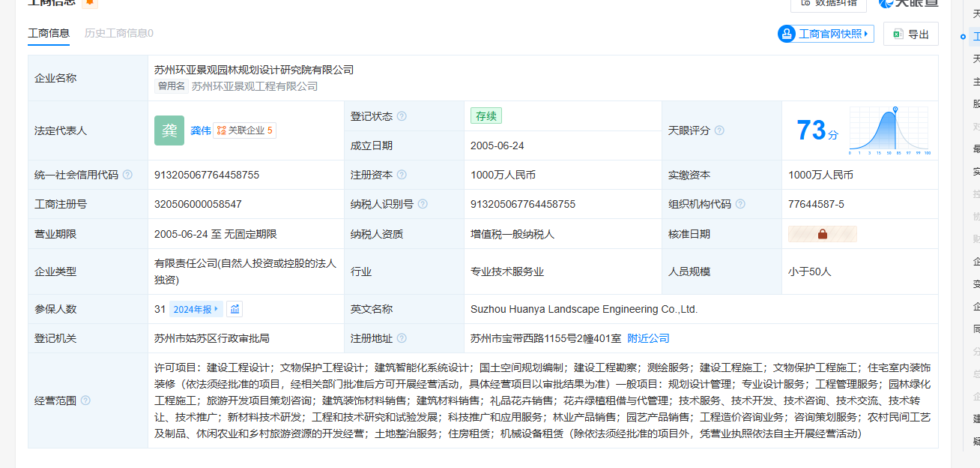The width and height of the screenshot is (980, 468).
Task: Expand 工商官网快照 snapshot option
Action: tap(826, 34)
